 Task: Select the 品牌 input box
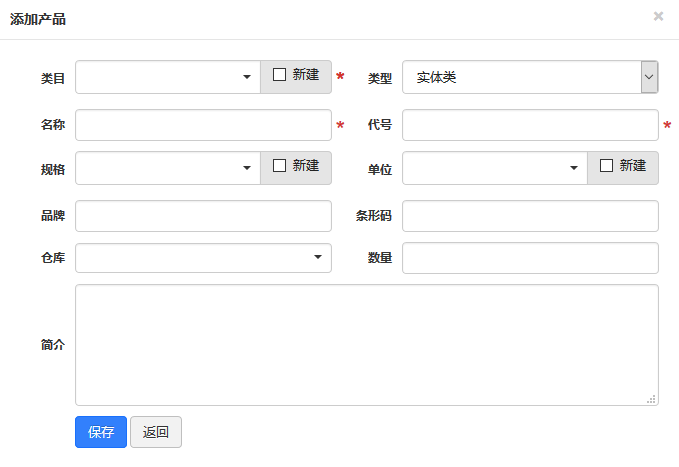point(203,216)
